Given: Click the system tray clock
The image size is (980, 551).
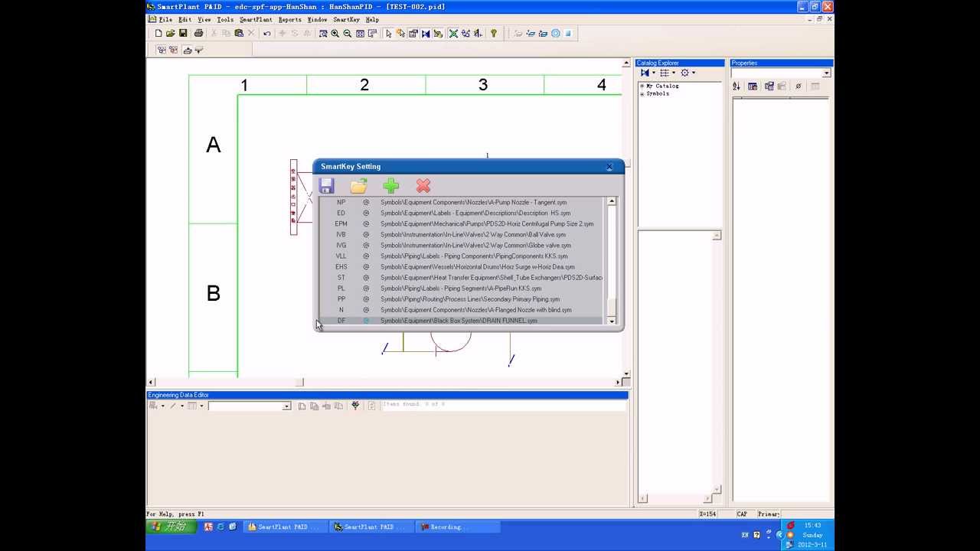Looking at the screenshot, I should (812, 525).
